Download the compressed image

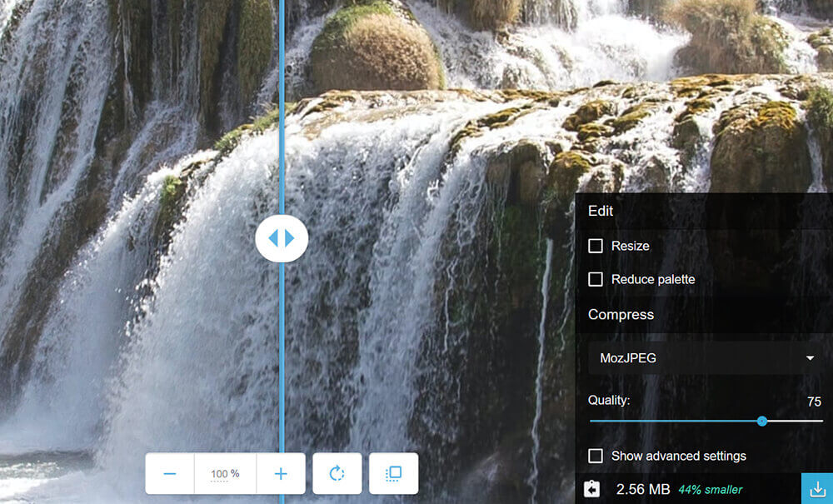coord(817,489)
